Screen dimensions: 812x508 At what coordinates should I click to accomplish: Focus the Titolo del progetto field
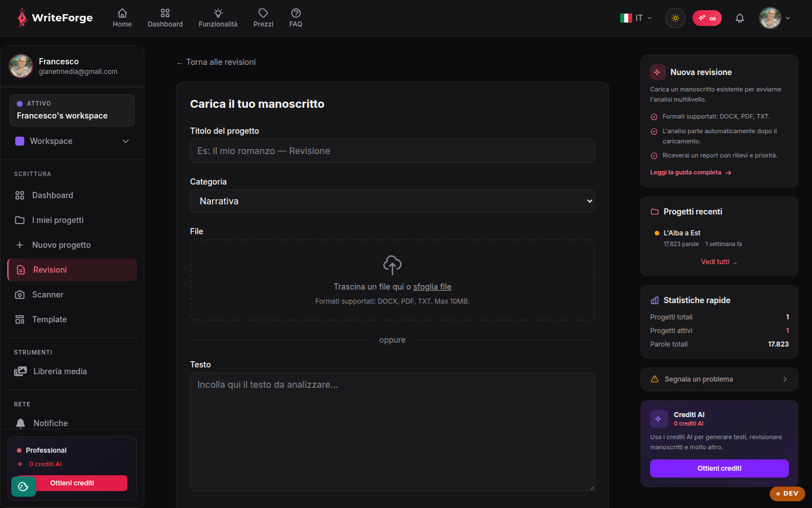click(392, 151)
